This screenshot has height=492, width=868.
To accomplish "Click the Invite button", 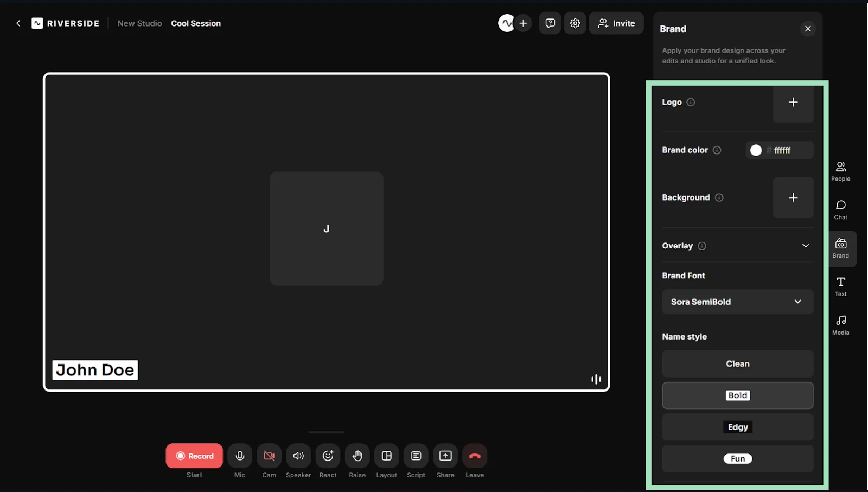I will pos(616,23).
